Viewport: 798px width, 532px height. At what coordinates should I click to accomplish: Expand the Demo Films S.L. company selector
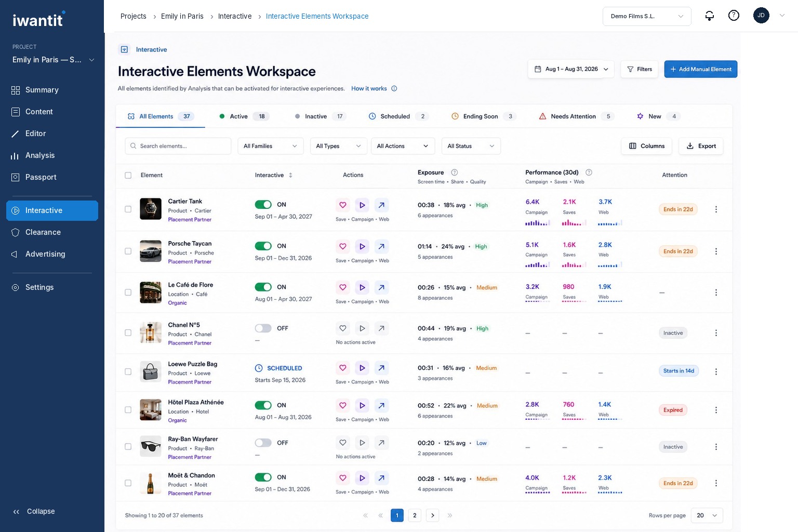[x=647, y=16]
